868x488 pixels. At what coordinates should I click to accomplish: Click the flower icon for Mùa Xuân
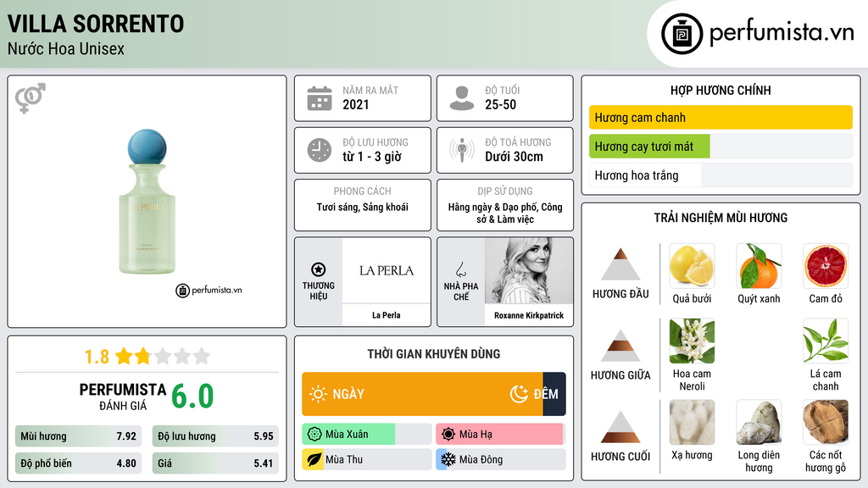314,435
